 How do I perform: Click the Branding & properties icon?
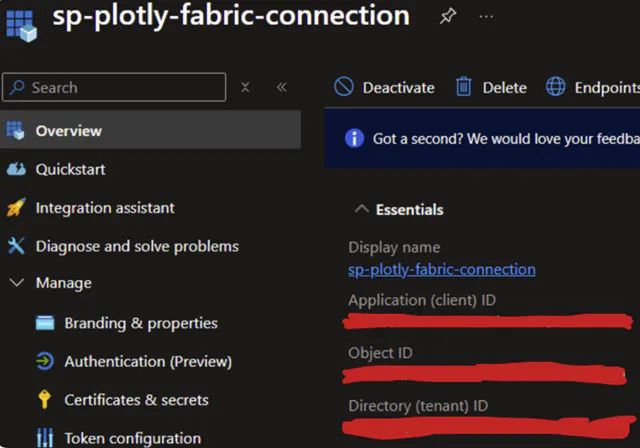tap(44, 323)
